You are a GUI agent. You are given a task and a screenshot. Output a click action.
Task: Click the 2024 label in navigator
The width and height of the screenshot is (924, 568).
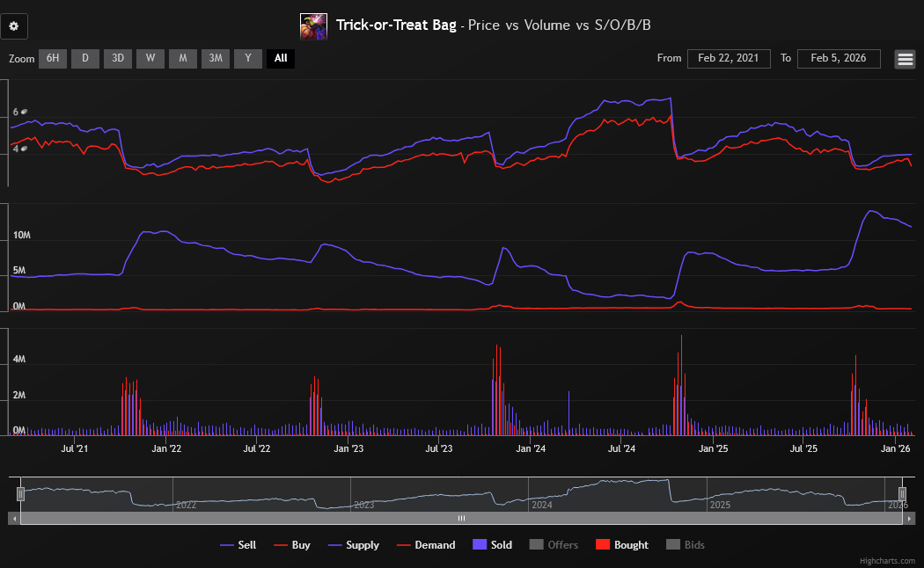click(542, 505)
